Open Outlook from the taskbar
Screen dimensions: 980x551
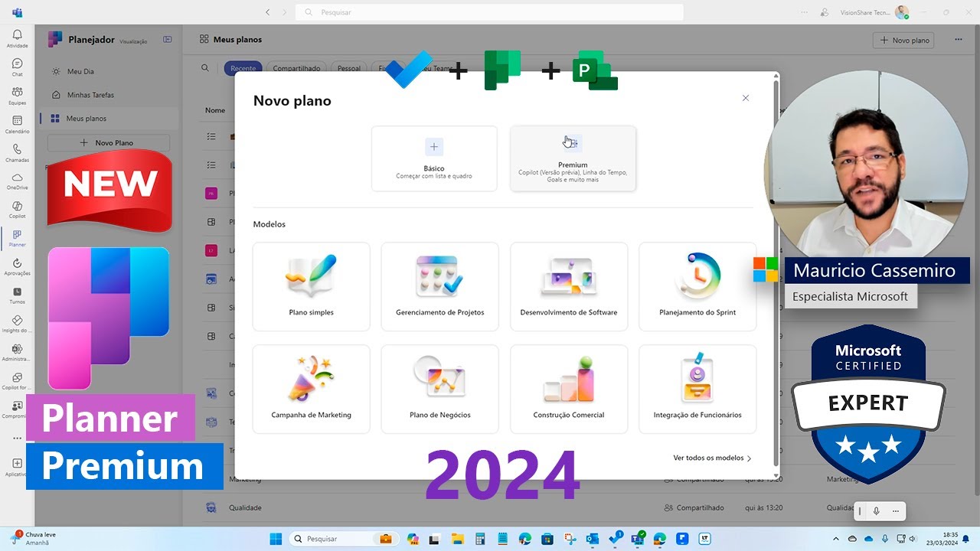point(592,539)
